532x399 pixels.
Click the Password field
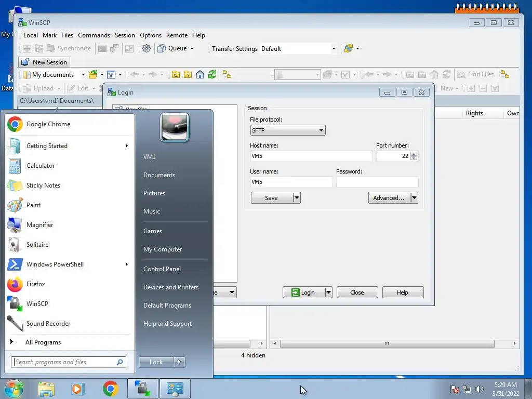point(377,182)
